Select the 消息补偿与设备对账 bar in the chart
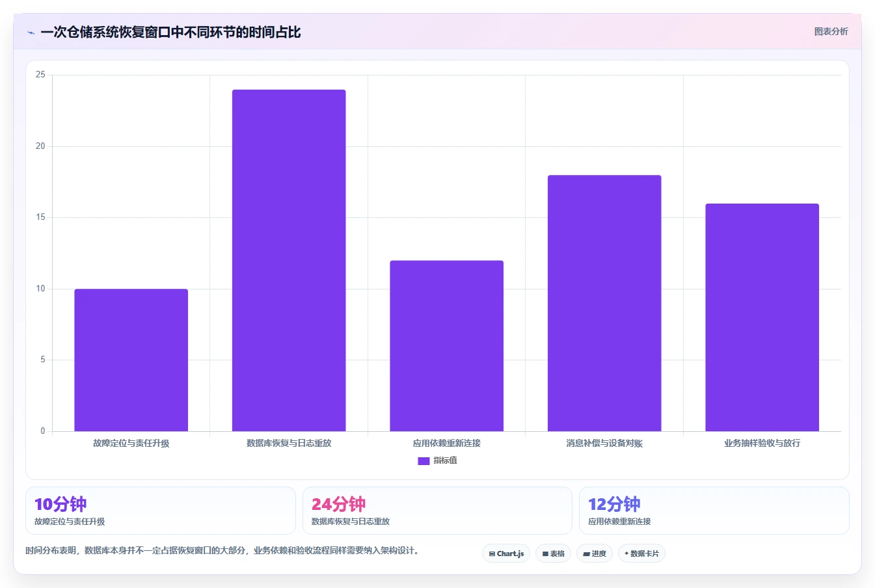The image size is (875, 588). 604,303
